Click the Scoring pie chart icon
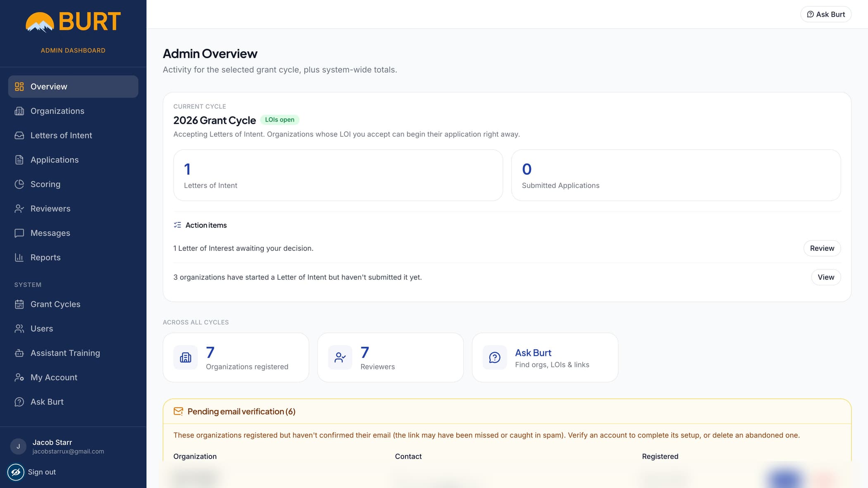 point(19,184)
